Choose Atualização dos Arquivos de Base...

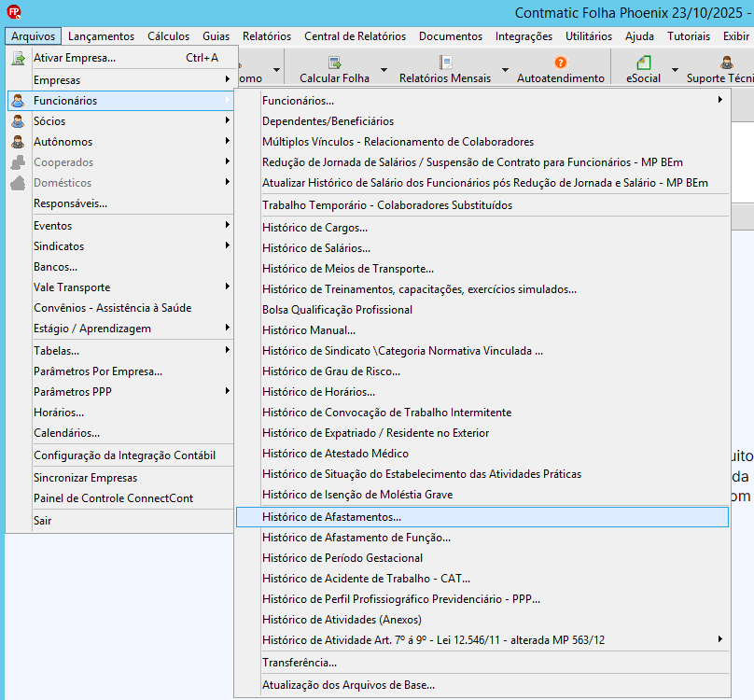point(482,685)
